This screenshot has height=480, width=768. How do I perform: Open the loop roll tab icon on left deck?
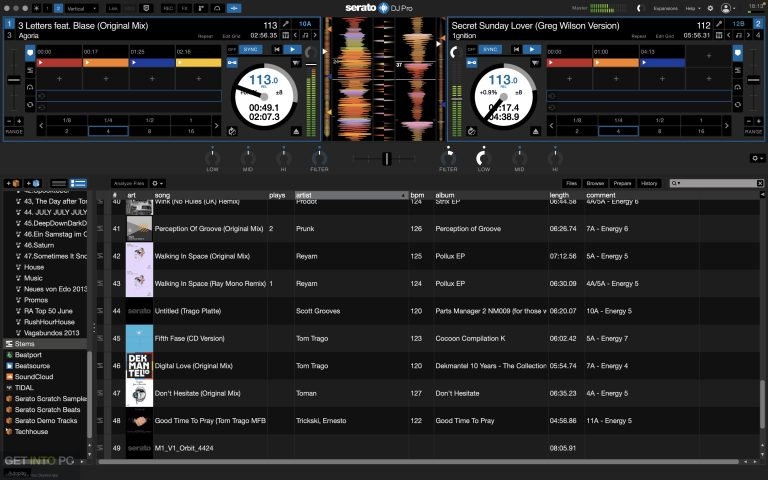coord(30,105)
